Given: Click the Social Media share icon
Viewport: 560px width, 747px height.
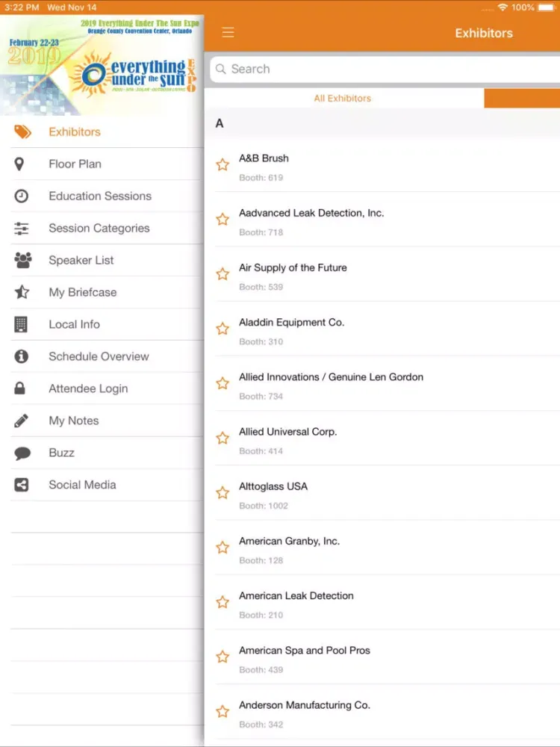Looking at the screenshot, I should click(22, 485).
